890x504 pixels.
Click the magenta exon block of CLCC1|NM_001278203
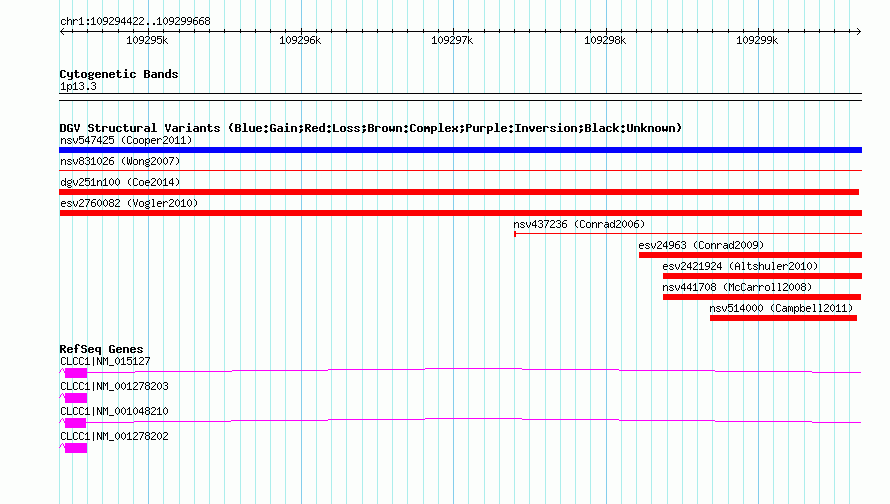tap(75, 398)
